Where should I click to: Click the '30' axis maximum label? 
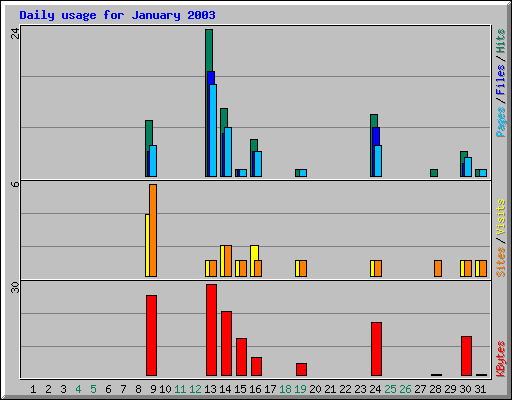point(15,288)
